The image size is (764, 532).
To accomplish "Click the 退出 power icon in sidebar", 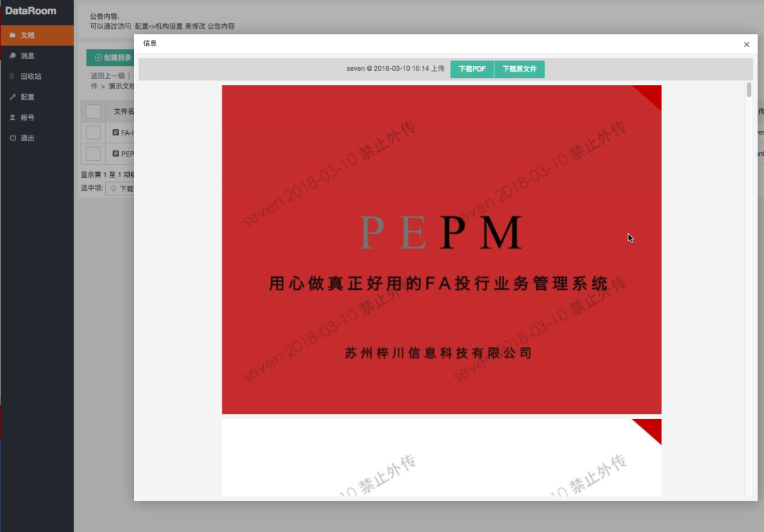I will pyautogui.click(x=12, y=138).
